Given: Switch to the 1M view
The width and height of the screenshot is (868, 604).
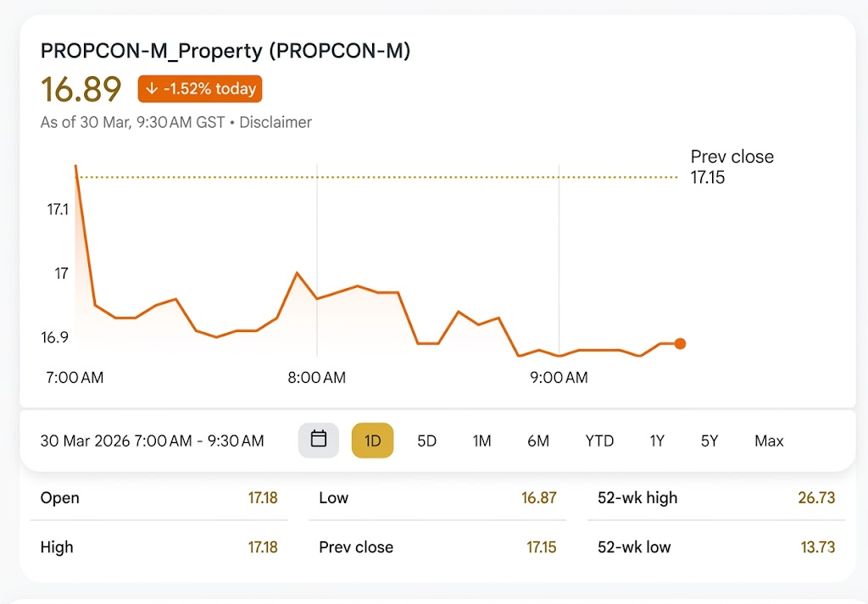Looking at the screenshot, I should (481, 441).
